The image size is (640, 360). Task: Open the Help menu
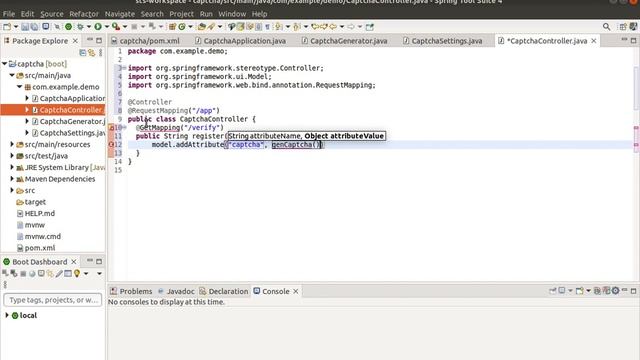(259, 14)
